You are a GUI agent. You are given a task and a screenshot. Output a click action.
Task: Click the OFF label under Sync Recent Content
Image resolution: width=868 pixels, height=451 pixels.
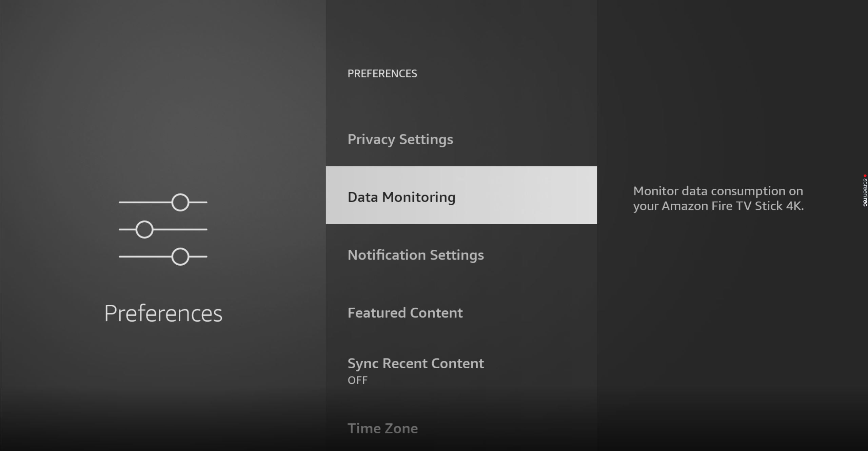(357, 380)
